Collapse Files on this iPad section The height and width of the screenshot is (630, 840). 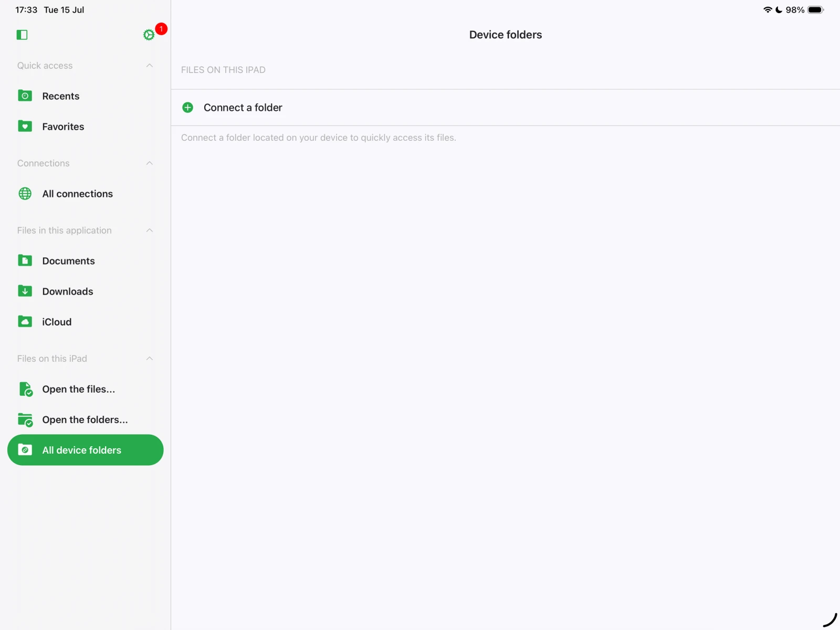(150, 359)
